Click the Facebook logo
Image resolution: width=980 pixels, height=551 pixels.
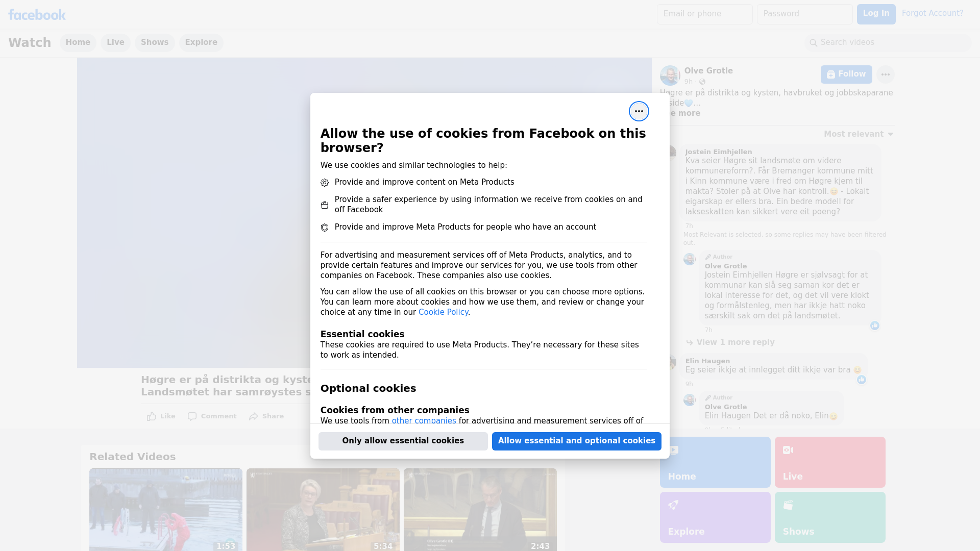click(37, 15)
